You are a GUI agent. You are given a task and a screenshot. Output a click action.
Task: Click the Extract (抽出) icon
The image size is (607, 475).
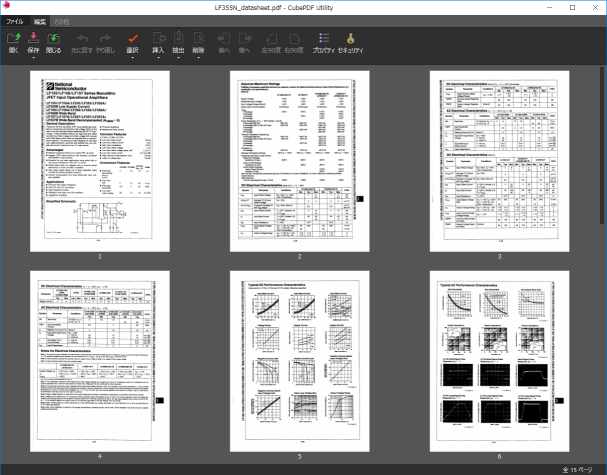[178, 38]
